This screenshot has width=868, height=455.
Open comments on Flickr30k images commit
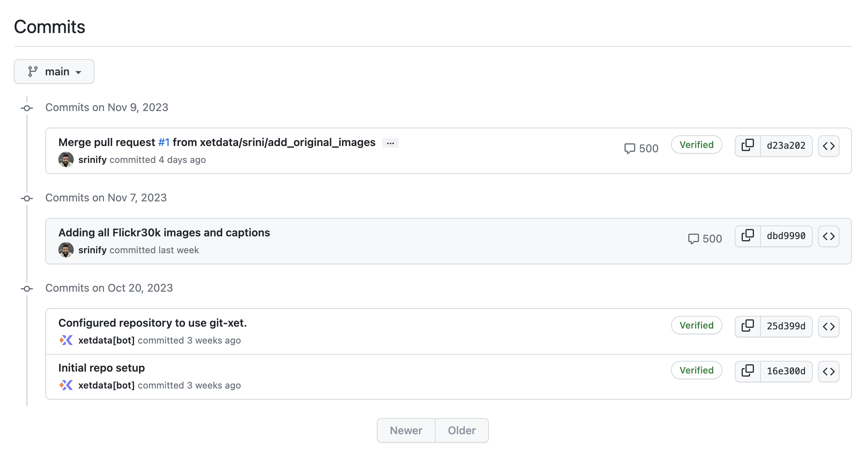(x=705, y=239)
